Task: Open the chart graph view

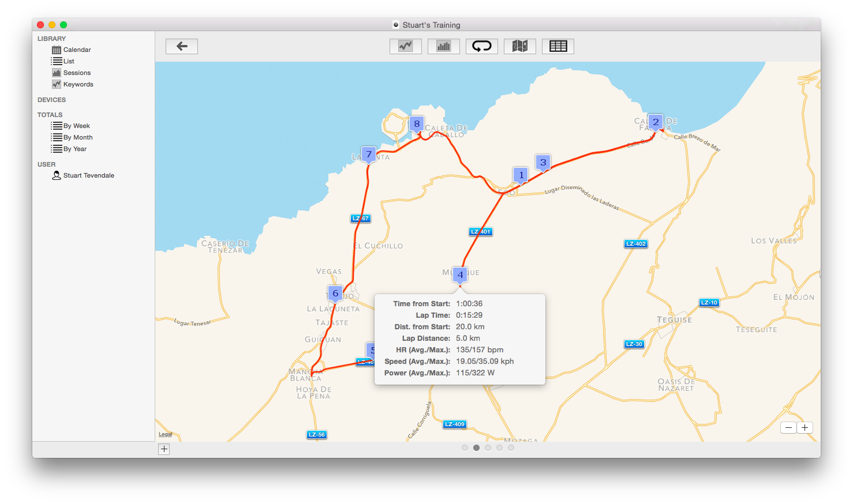Action: (405, 46)
